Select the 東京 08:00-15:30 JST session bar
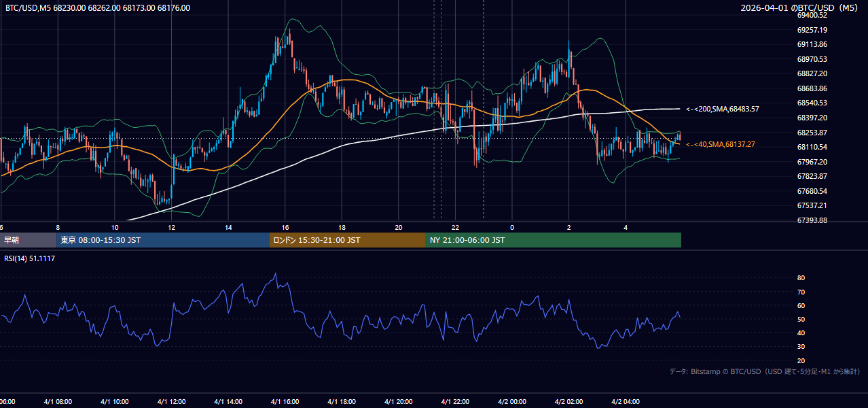Image resolution: width=868 pixels, height=408 pixels. click(x=163, y=240)
